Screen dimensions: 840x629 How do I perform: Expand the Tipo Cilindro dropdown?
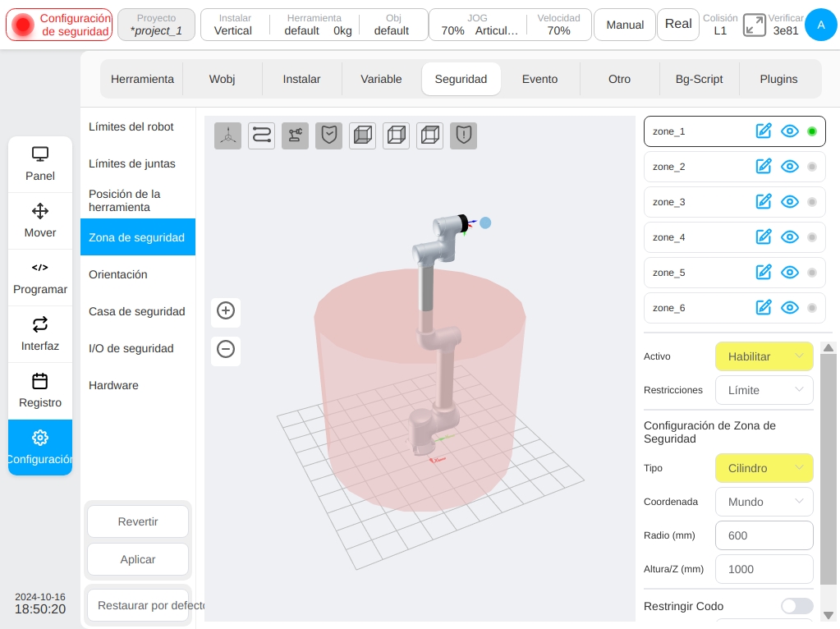click(x=764, y=468)
